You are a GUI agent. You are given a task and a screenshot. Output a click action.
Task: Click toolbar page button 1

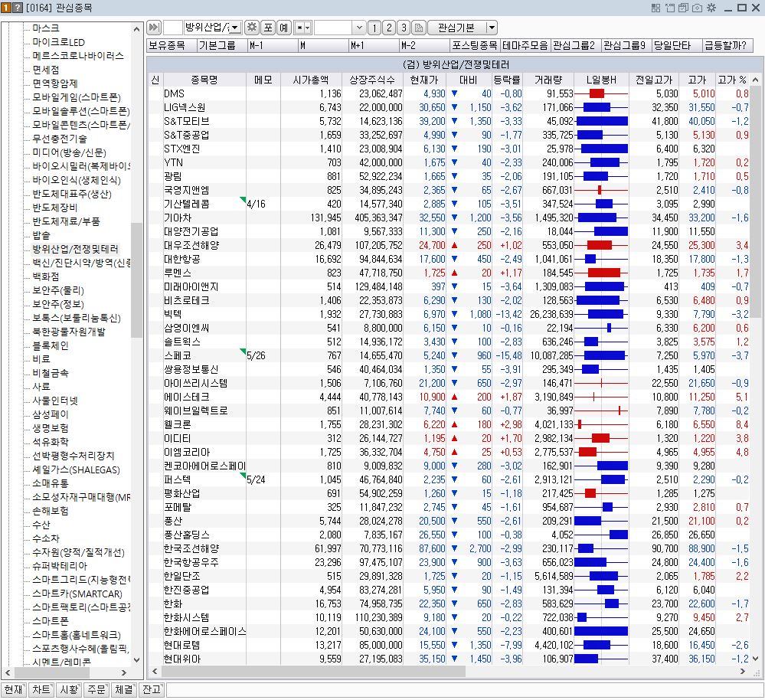(374, 28)
